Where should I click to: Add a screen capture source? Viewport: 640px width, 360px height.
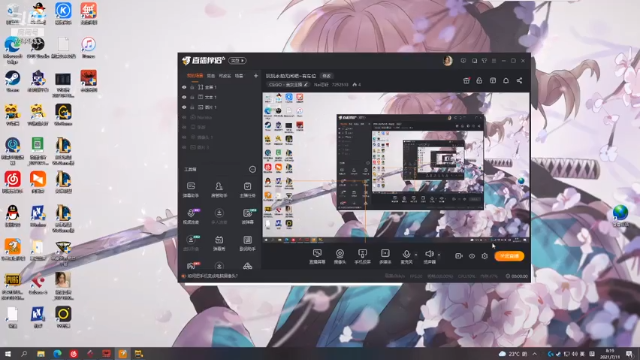click(x=317, y=256)
